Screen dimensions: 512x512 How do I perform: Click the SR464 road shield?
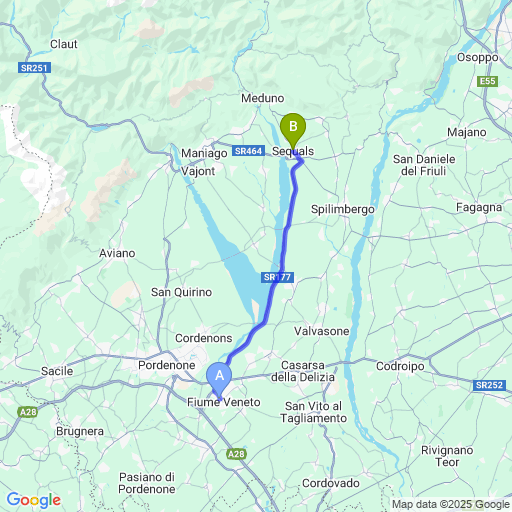click(248, 151)
